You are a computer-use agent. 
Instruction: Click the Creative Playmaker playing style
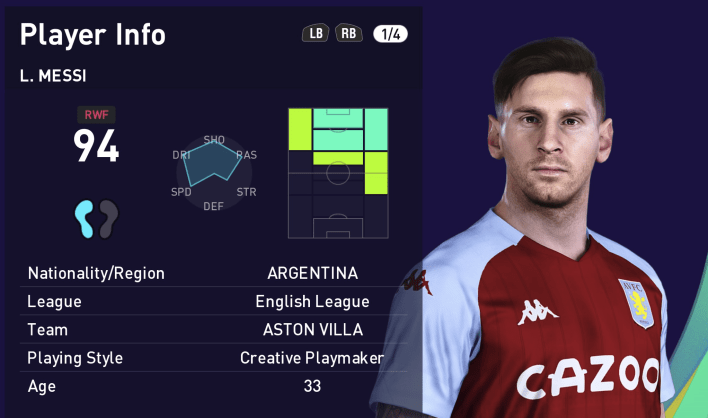[x=312, y=358]
